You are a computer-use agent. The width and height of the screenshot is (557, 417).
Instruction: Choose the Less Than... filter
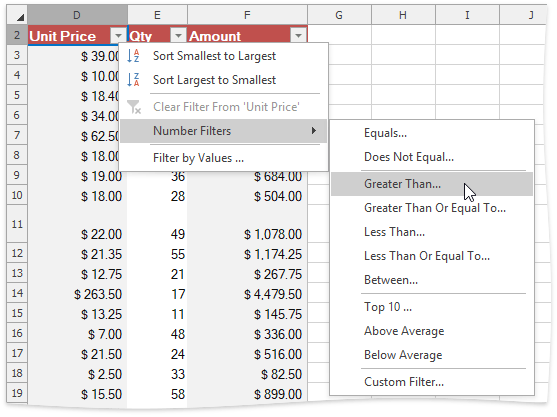(x=432, y=232)
